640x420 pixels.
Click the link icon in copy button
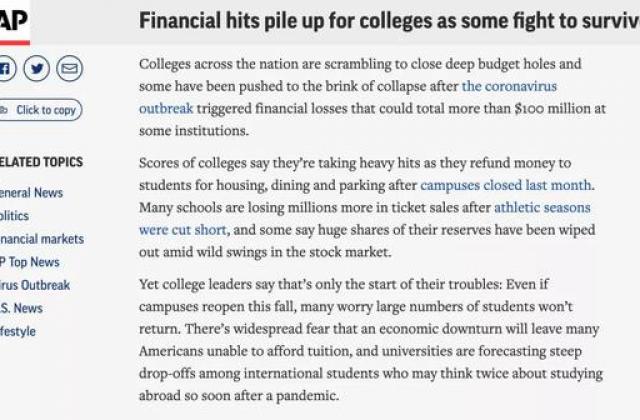[x=4, y=110]
